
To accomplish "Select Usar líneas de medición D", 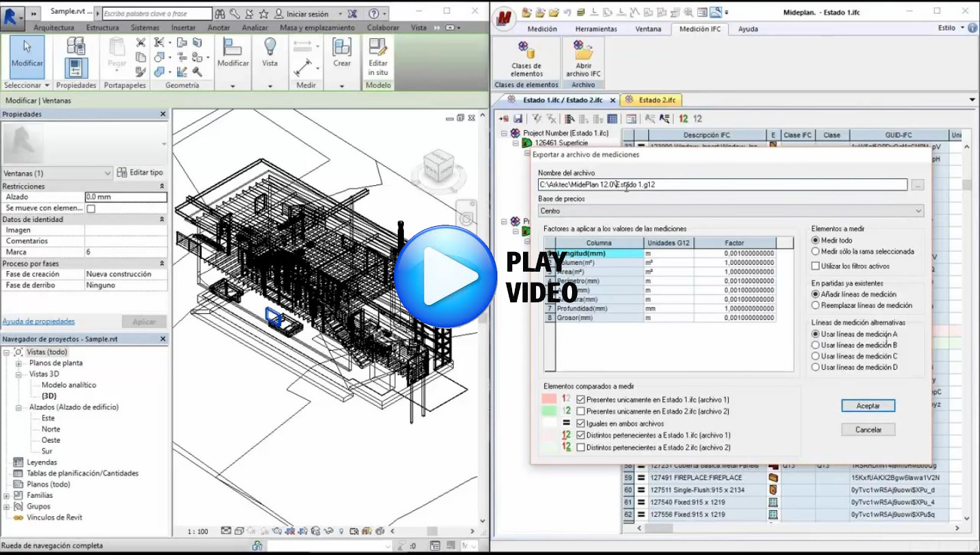I will pyautogui.click(x=816, y=367).
